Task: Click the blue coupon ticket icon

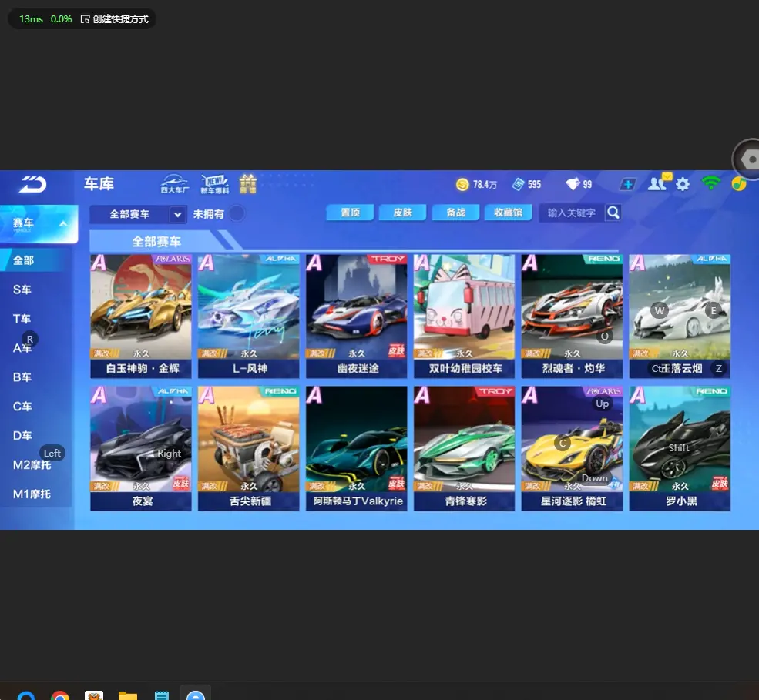Action: 518,184
